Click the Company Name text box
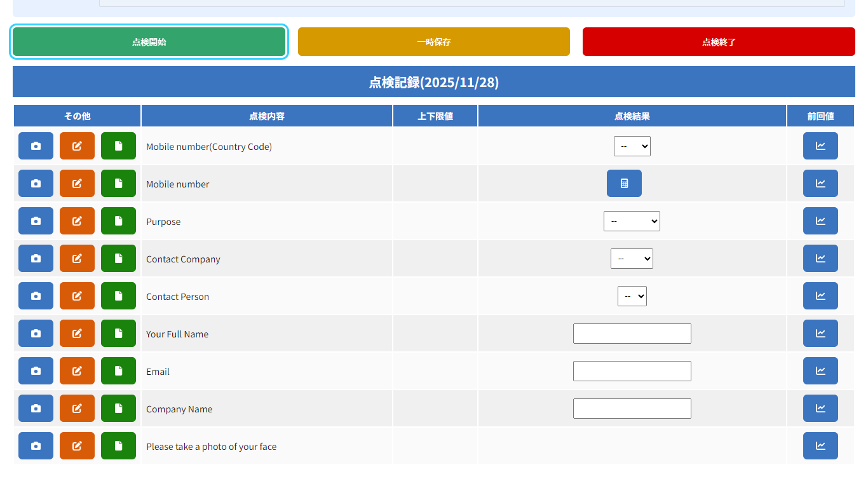868x488 pixels. [632, 409]
